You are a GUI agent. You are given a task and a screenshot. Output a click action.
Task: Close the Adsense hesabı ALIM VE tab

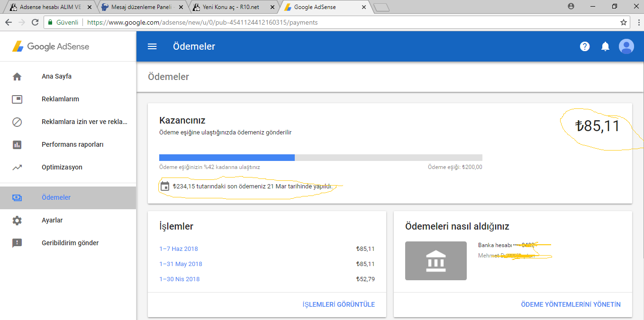tap(90, 8)
